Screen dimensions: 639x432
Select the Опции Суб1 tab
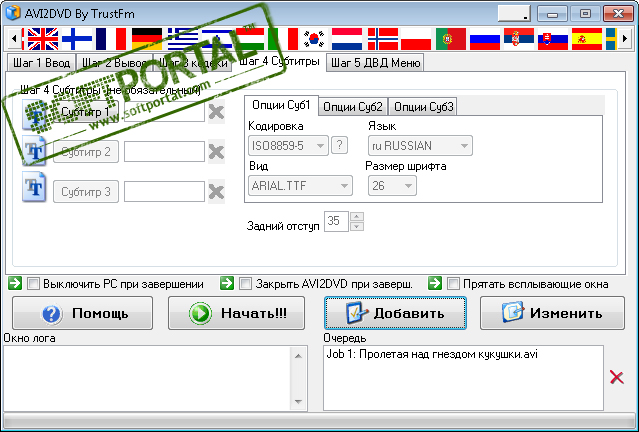point(281,105)
